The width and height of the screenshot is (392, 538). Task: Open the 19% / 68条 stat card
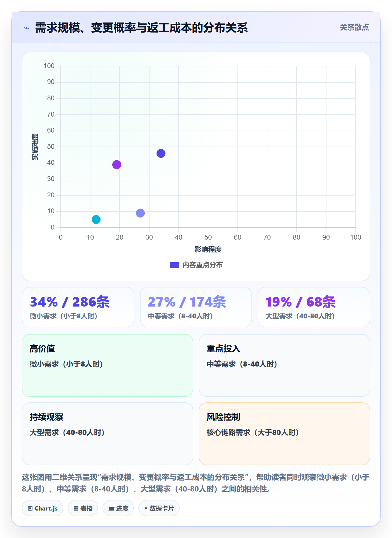click(x=314, y=307)
